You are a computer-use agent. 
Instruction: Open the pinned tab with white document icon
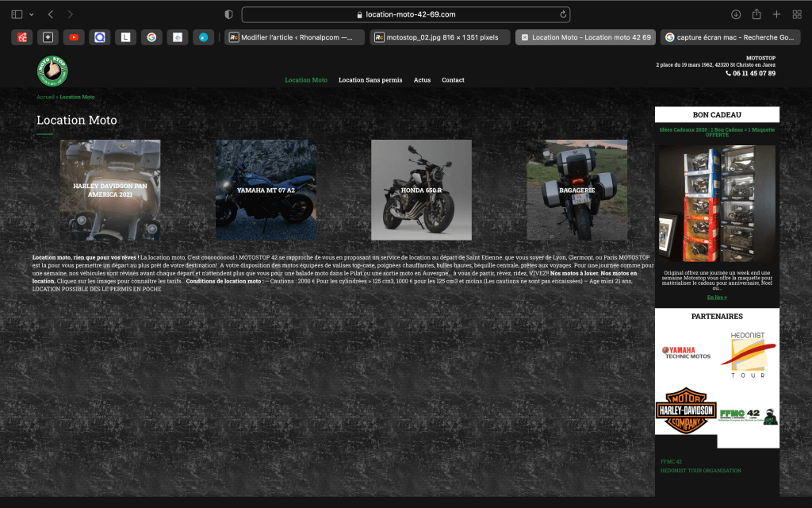coord(177,37)
